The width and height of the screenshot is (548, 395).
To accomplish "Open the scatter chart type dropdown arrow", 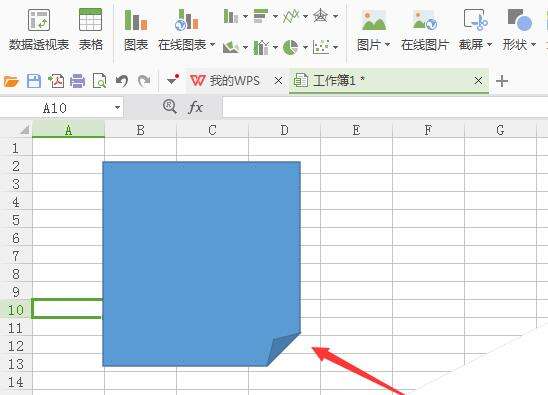I will [336, 47].
